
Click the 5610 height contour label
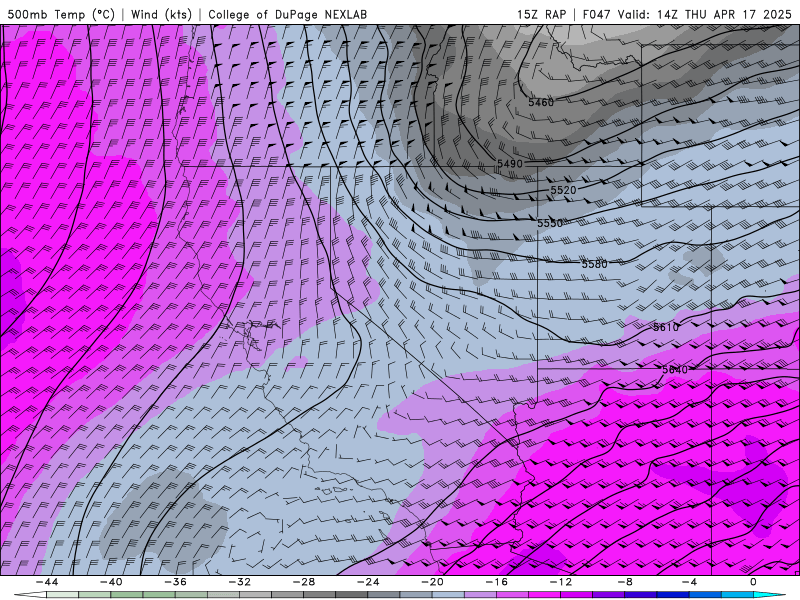tap(666, 327)
